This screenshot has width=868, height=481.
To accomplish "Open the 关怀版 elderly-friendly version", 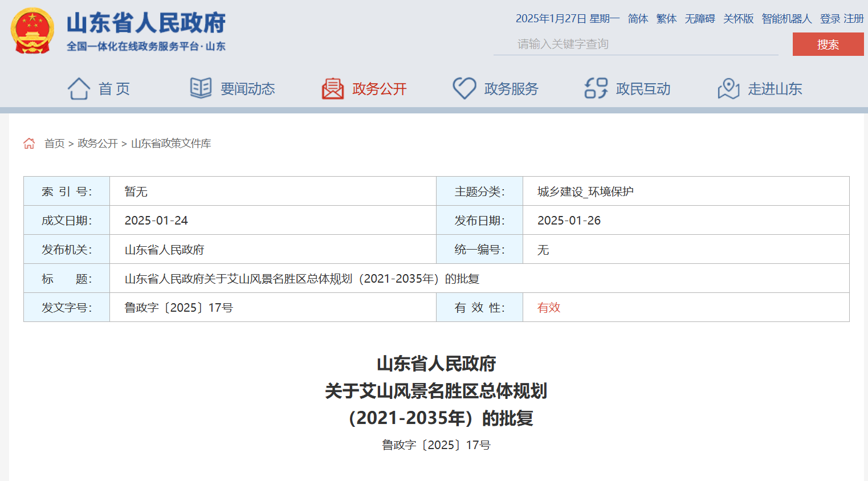I will click(x=739, y=19).
